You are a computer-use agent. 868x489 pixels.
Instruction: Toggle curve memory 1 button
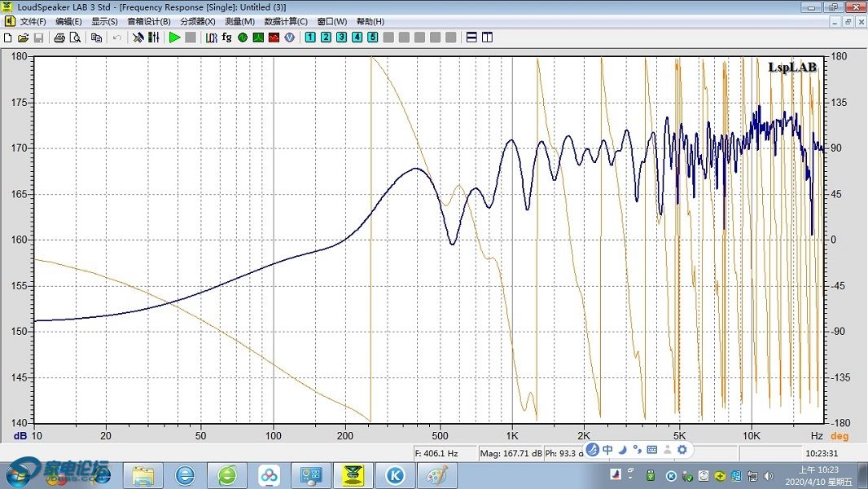(310, 37)
